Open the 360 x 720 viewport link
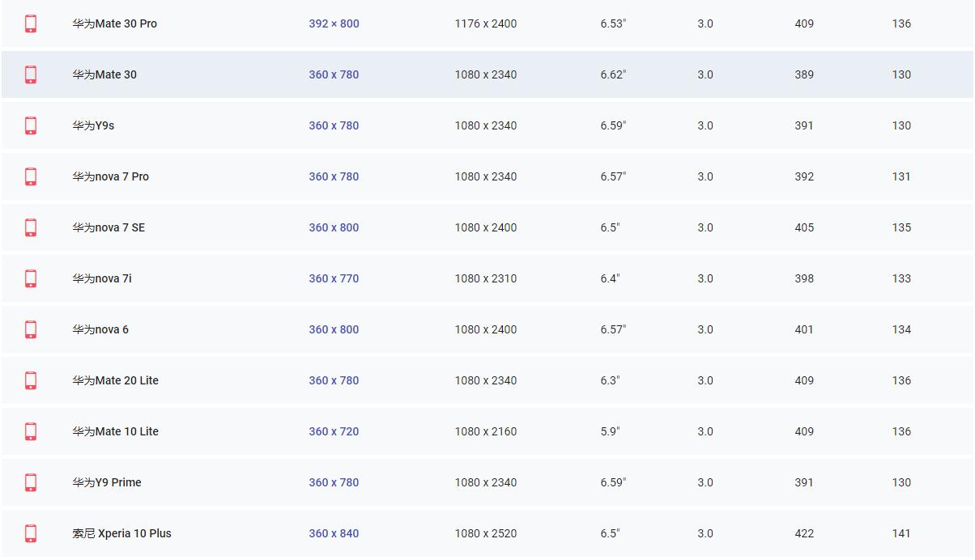 coord(334,431)
